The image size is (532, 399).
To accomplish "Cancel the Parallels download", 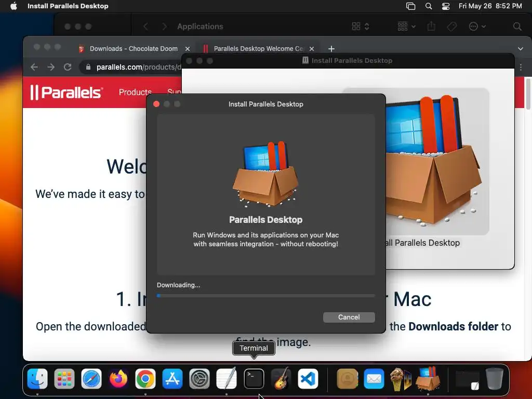I will (349, 317).
